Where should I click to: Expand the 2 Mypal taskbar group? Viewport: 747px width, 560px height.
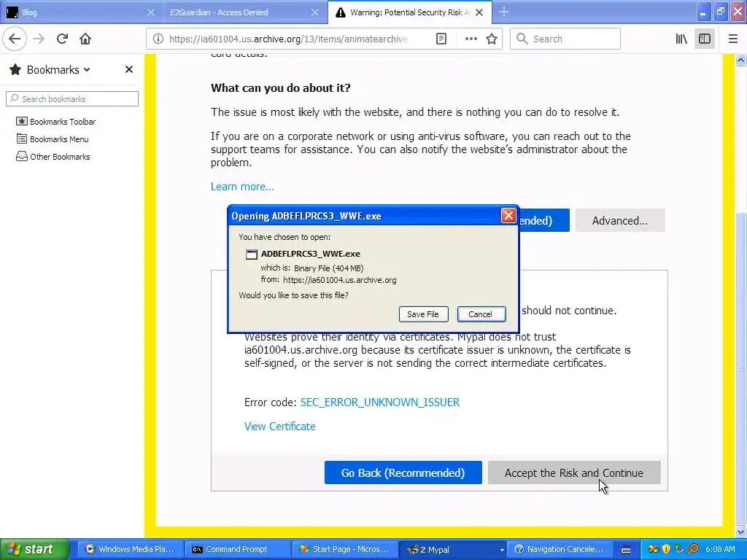(452, 550)
